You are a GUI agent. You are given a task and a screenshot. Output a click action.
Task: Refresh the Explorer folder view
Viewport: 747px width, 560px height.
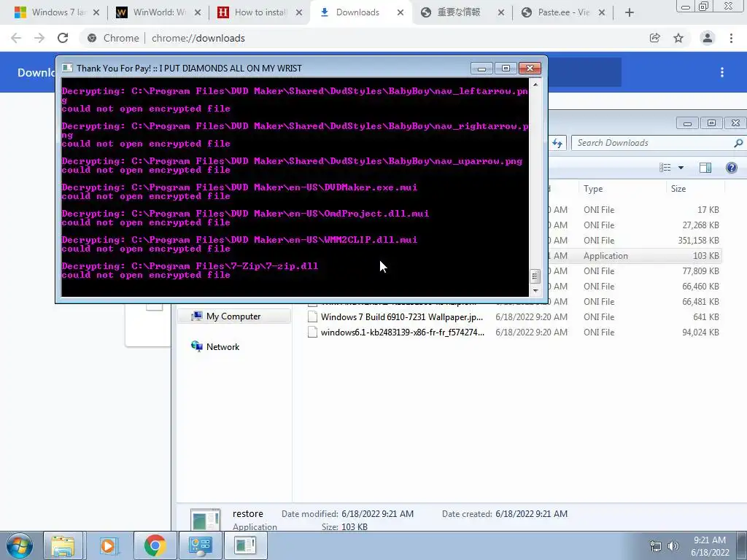pyautogui.click(x=557, y=143)
